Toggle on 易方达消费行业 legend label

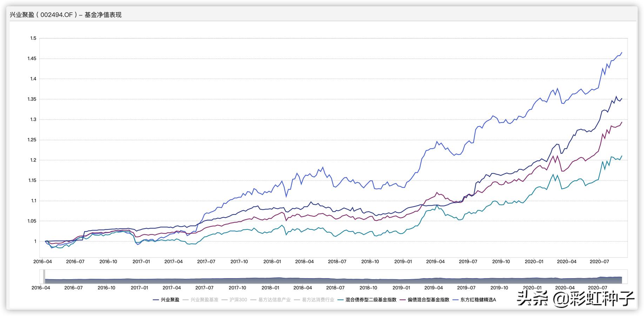(x=318, y=300)
